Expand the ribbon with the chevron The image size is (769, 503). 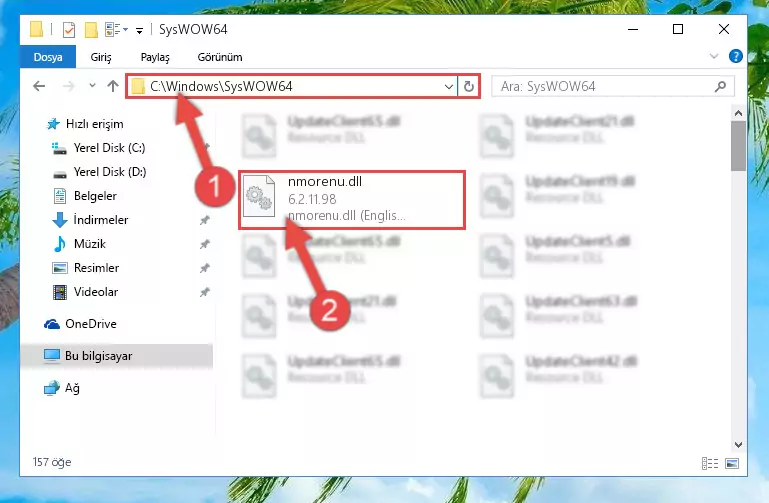click(x=714, y=56)
